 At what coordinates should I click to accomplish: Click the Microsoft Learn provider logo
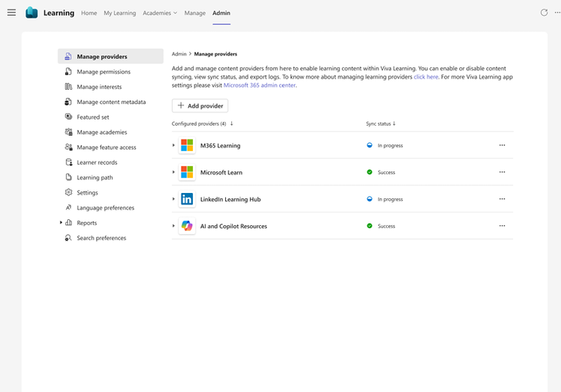[x=187, y=172]
